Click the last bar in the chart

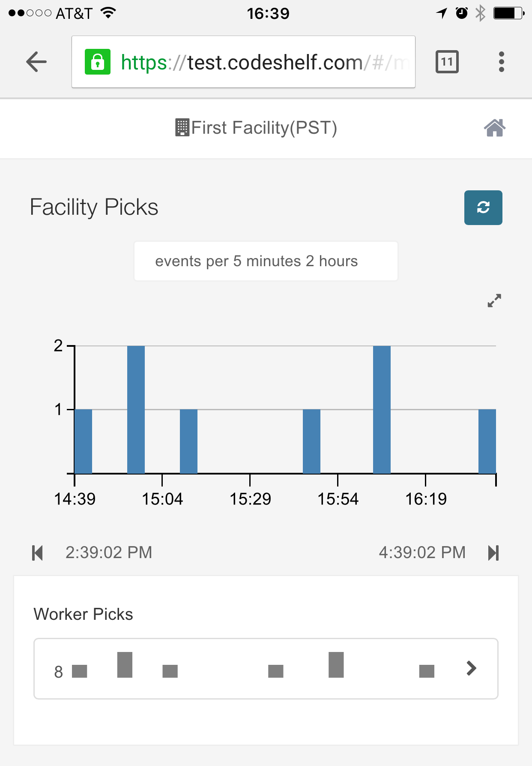(487, 442)
